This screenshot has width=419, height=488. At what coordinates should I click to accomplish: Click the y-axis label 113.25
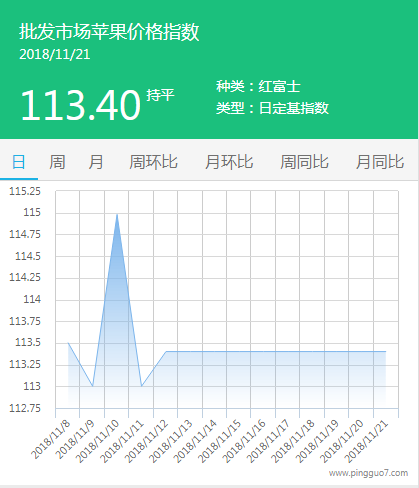point(25,364)
